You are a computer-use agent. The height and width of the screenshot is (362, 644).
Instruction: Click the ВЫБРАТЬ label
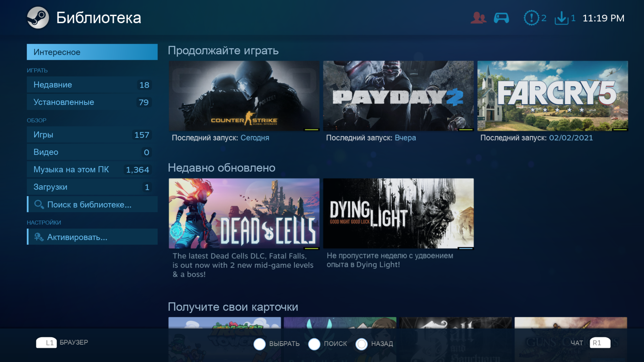point(284,344)
